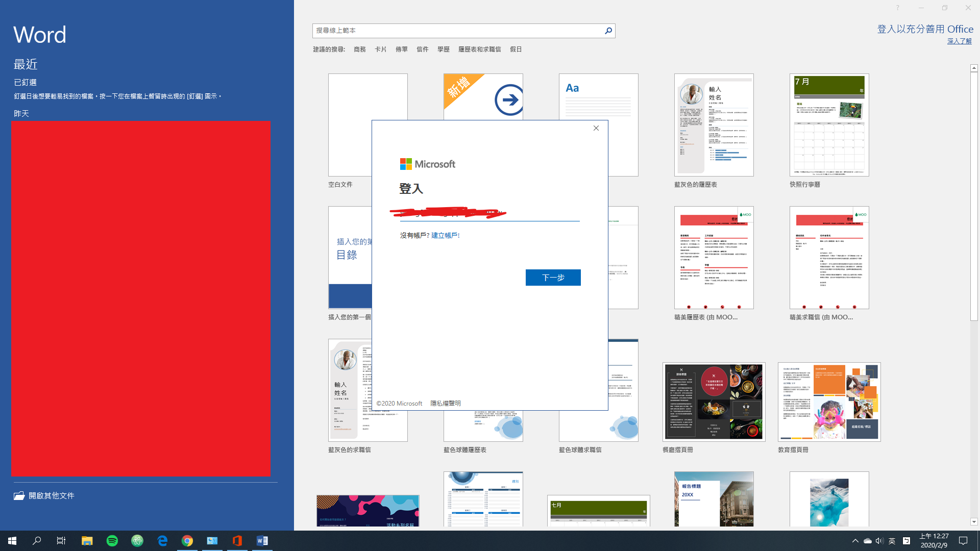The height and width of the screenshot is (551, 980).
Task: Click the 開啟其他文件 folder icon
Action: 19,495
